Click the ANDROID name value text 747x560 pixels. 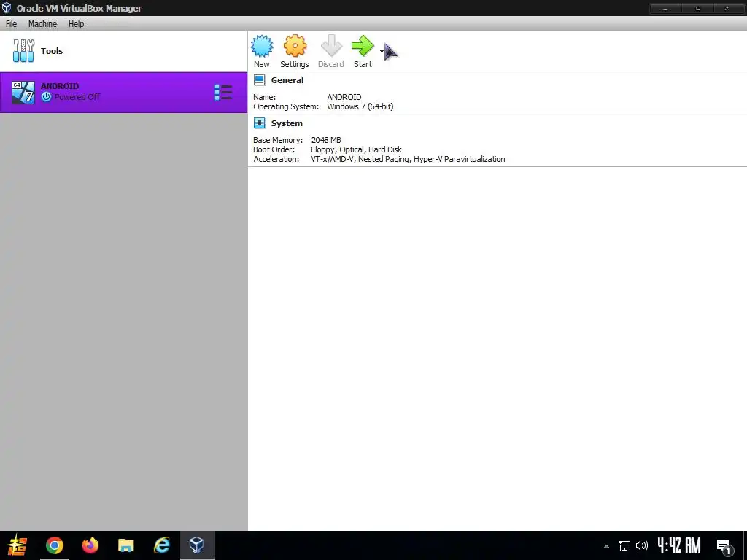tap(344, 97)
